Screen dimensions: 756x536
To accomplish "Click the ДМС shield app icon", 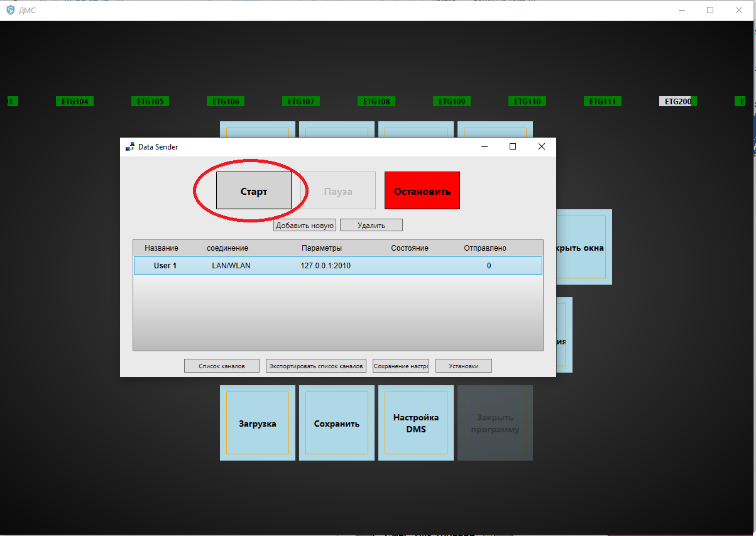I will (10, 10).
